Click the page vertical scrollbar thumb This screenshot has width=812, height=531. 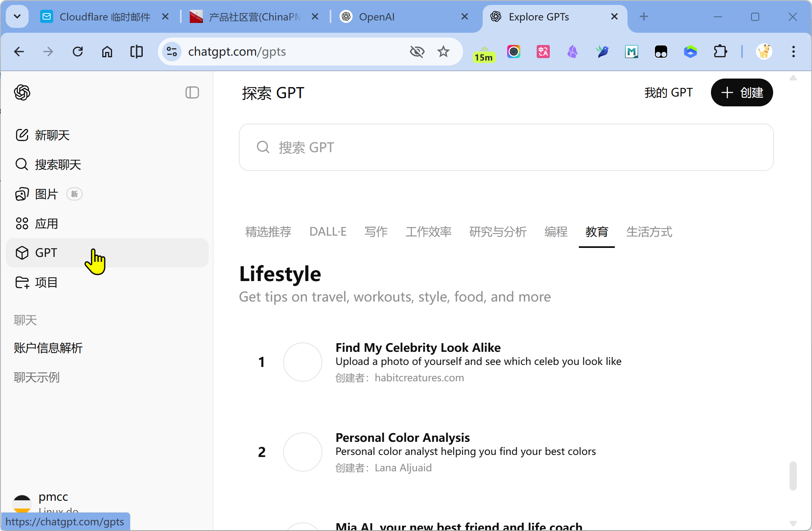(793, 475)
